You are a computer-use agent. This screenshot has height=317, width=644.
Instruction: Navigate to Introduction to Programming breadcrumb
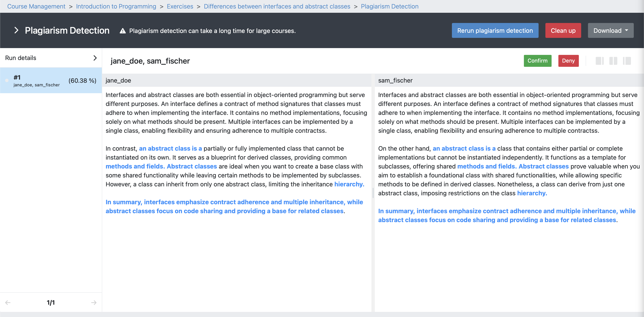coord(116,6)
